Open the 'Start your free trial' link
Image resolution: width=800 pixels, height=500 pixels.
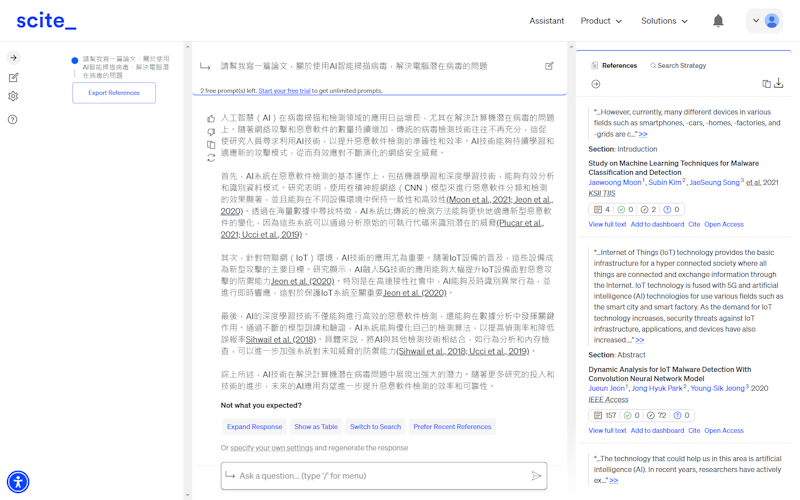284,91
